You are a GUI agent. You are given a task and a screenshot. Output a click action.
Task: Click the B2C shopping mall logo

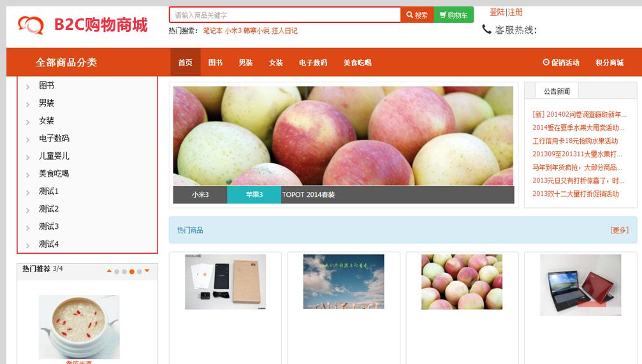point(82,25)
